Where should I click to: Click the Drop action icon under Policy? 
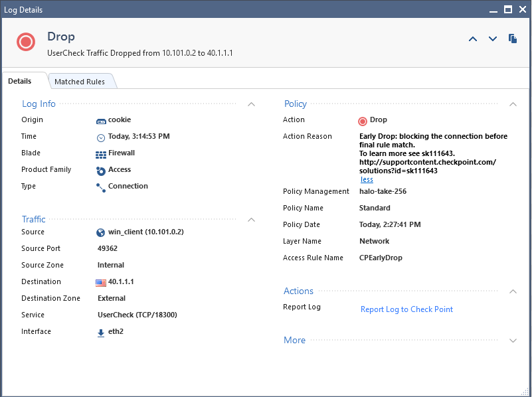pos(362,120)
